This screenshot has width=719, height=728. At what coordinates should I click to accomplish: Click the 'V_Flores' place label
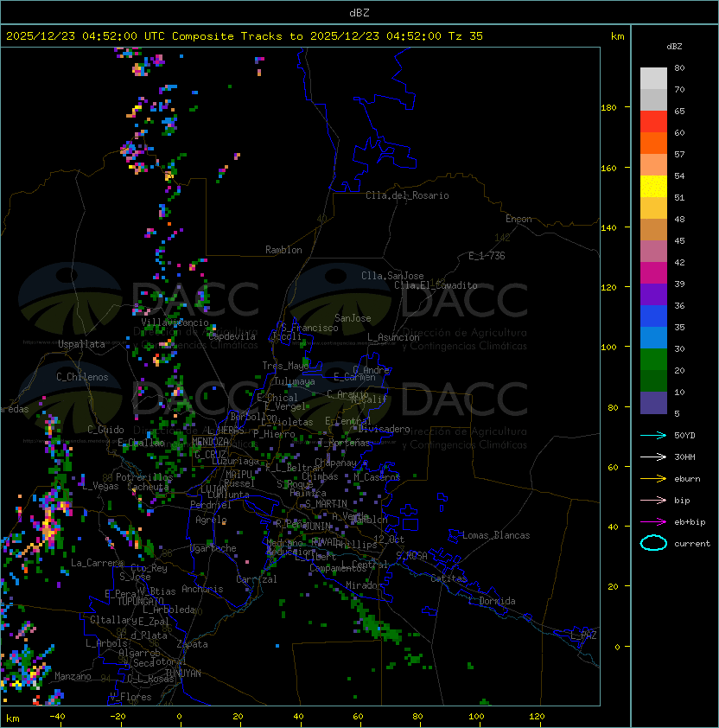click(x=130, y=697)
